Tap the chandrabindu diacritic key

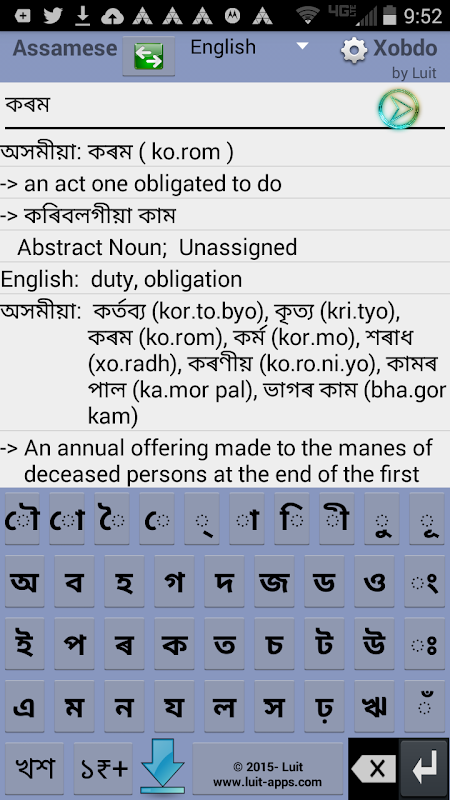coord(424,706)
